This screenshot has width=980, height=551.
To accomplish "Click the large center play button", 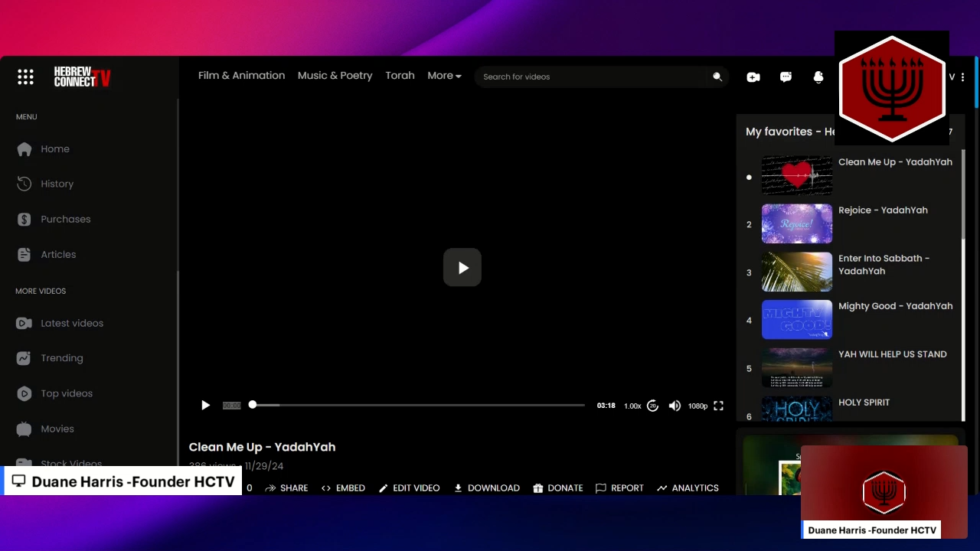I will pyautogui.click(x=462, y=267).
